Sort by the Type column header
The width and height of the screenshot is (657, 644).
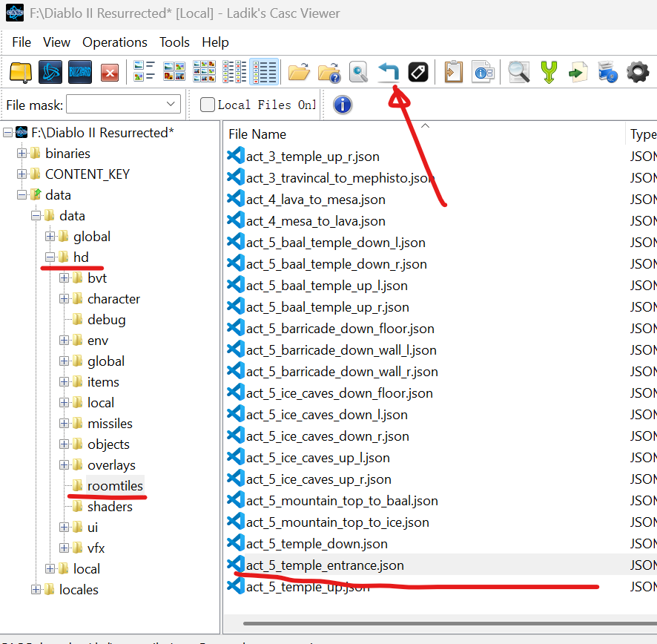[x=642, y=134]
